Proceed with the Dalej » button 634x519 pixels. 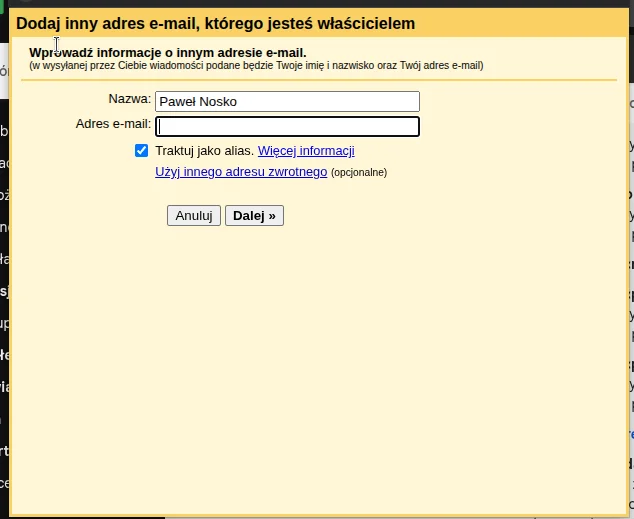[254, 215]
